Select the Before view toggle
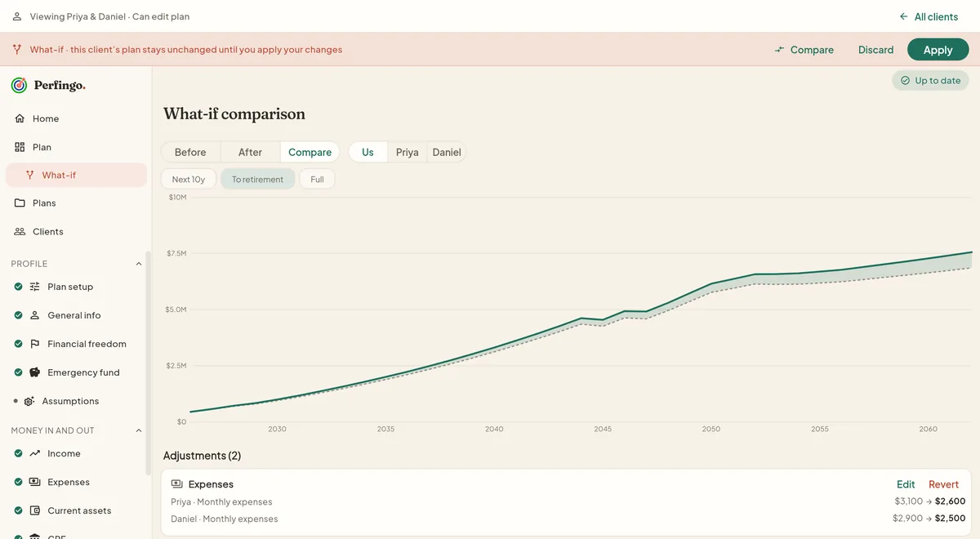The height and width of the screenshot is (539, 980). pyautogui.click(x=190, y=152)
